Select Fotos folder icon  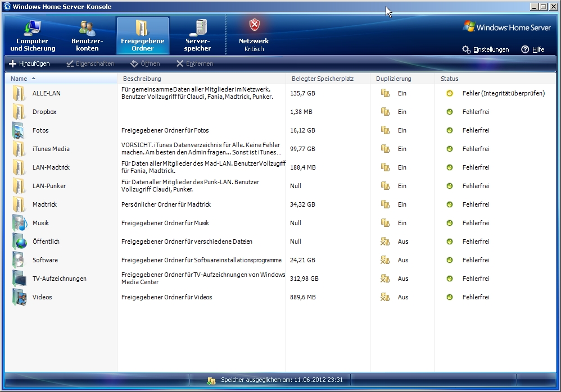click(x=19, y=130)
